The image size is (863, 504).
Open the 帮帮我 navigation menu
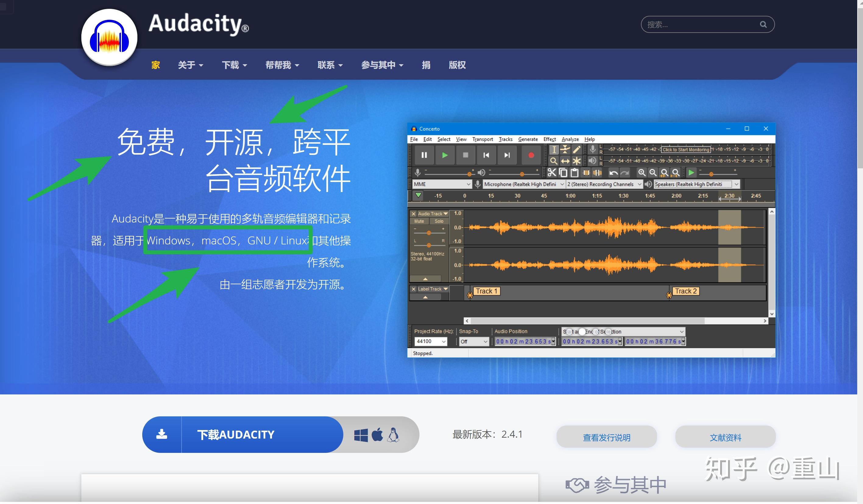(282, 65)
